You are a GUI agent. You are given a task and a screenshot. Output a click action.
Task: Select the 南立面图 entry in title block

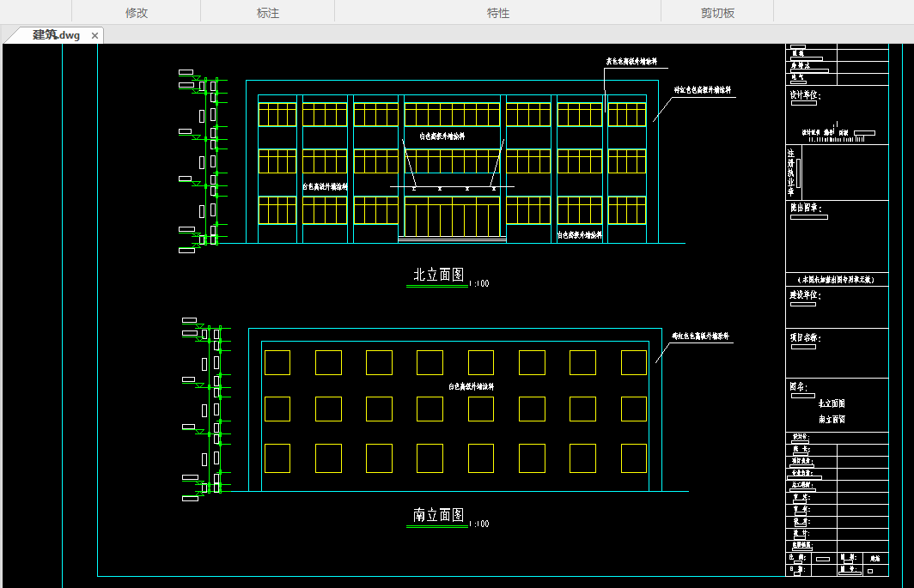point(832,419)
